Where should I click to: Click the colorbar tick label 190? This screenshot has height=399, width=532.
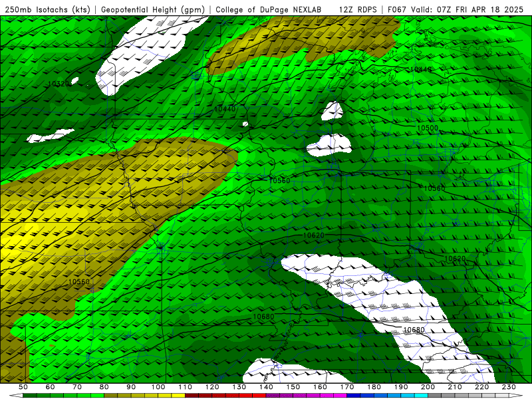click(x=401, y=387)
